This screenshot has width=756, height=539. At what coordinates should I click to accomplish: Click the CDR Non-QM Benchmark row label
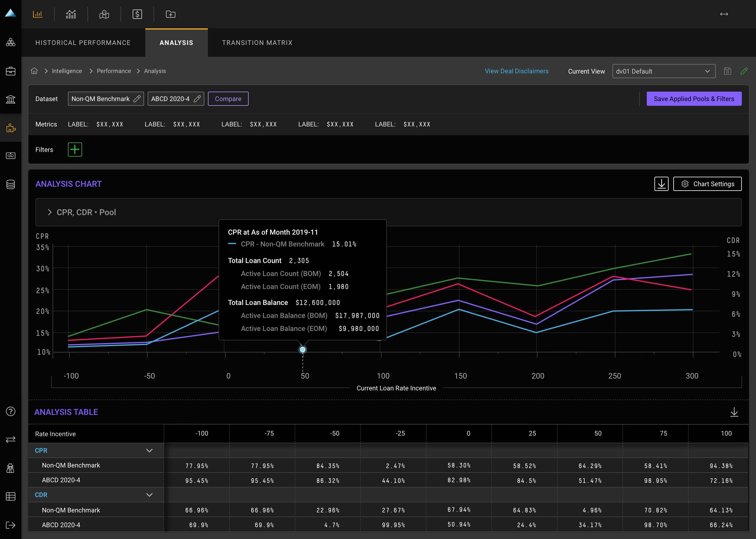click(71, 510)
